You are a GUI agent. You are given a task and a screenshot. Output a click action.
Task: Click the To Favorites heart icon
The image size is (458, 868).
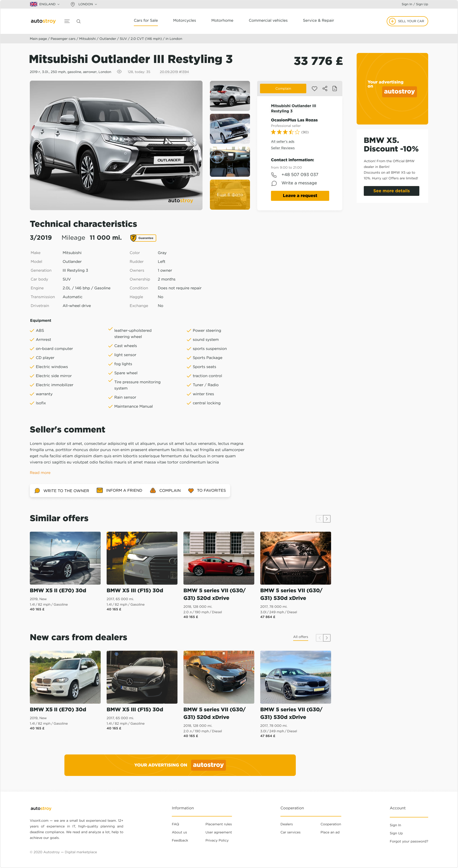pos(191,491)
